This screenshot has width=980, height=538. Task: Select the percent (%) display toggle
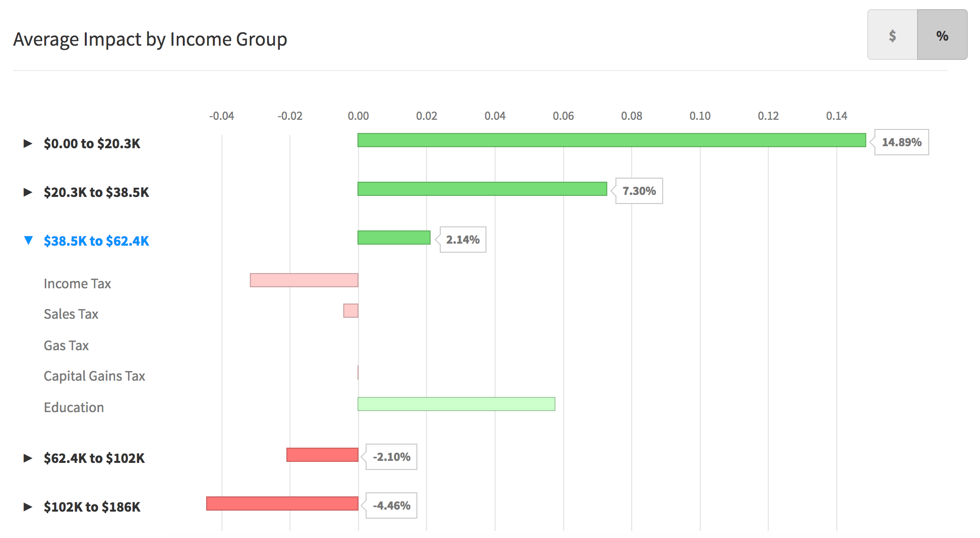pyautogui.click(x=942, y=36)
